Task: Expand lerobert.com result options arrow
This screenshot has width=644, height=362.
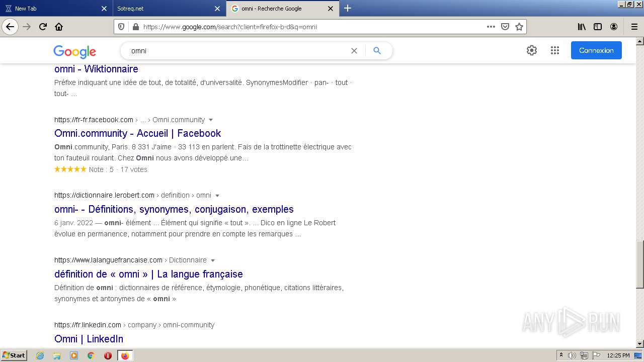Action: [217, 195]
